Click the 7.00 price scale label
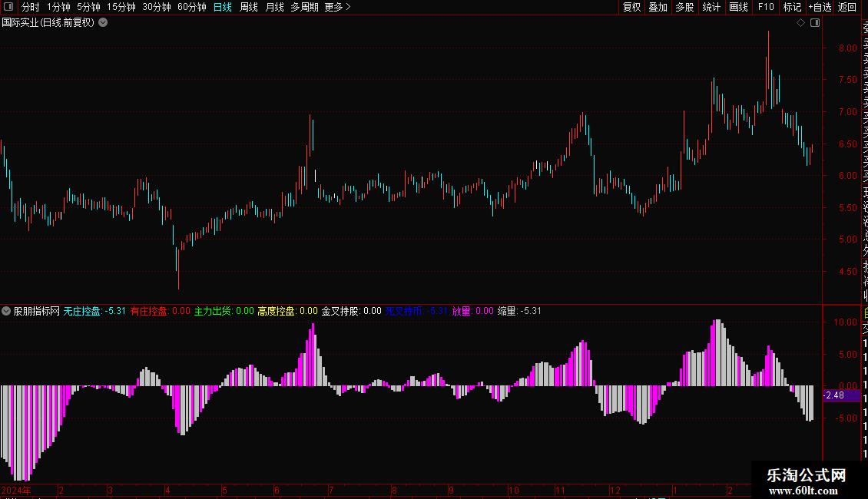The width and height of the screenshot is (868, 499). coord(847,112)
